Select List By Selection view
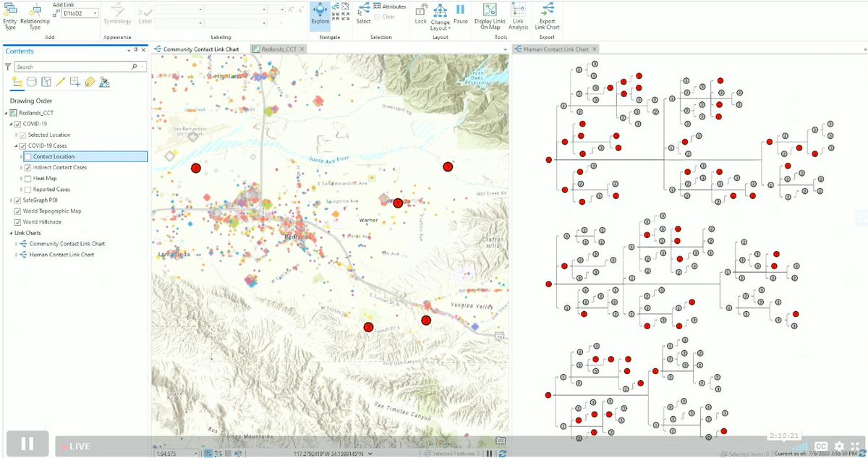The image size is (868, 458). click(46, 82)
